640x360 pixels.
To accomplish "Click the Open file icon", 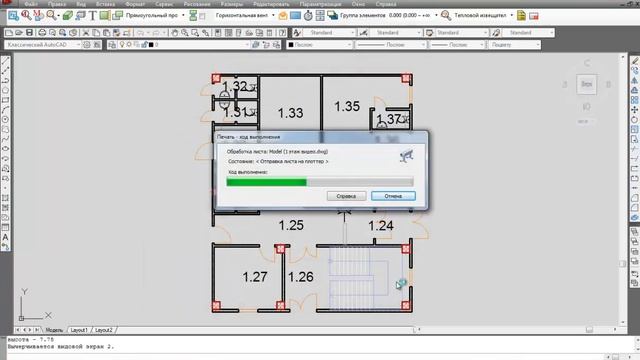I will pyautogui.click(x=19, y=33).
